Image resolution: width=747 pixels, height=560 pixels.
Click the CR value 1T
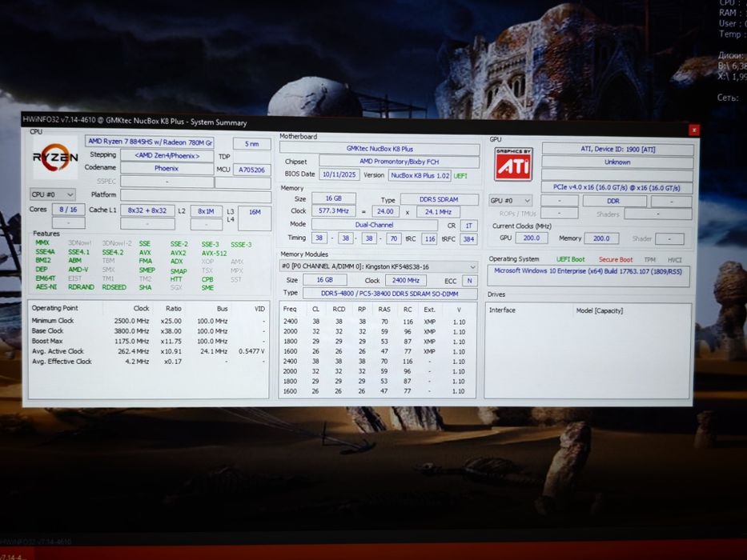[469, 226]
